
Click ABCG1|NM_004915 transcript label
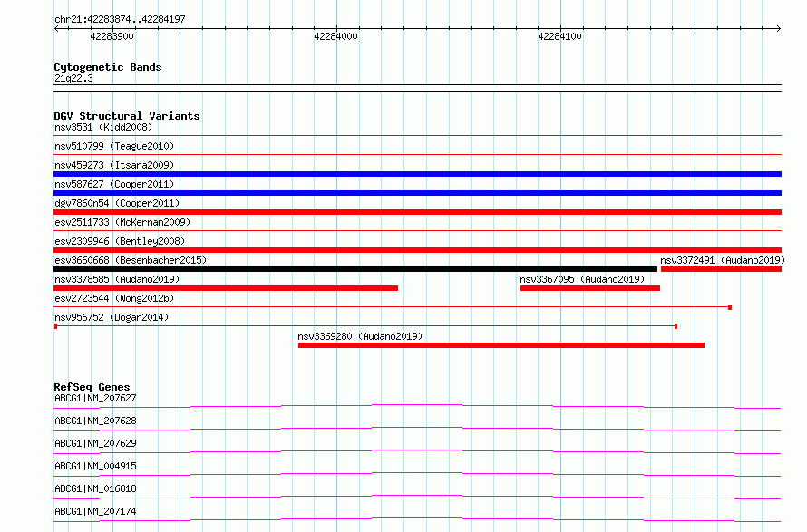click(95, 466)
